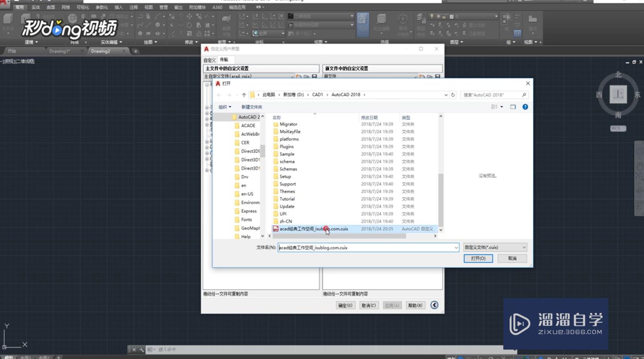
Task: Click the save icon beside main customization file
Action: (x=314, y=77)
